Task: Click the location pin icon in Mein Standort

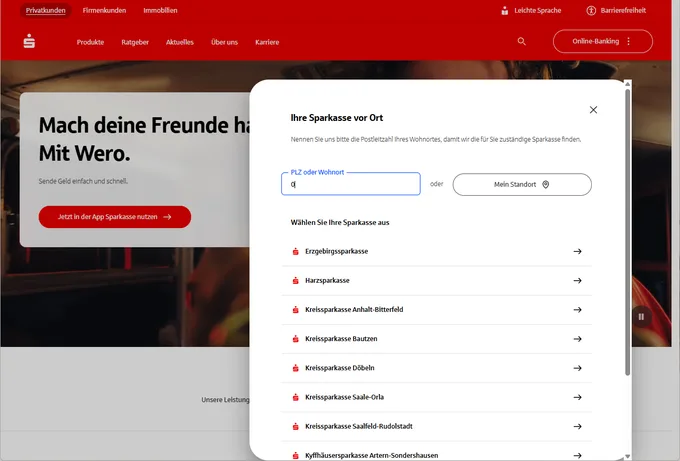Action: [546, 184]
